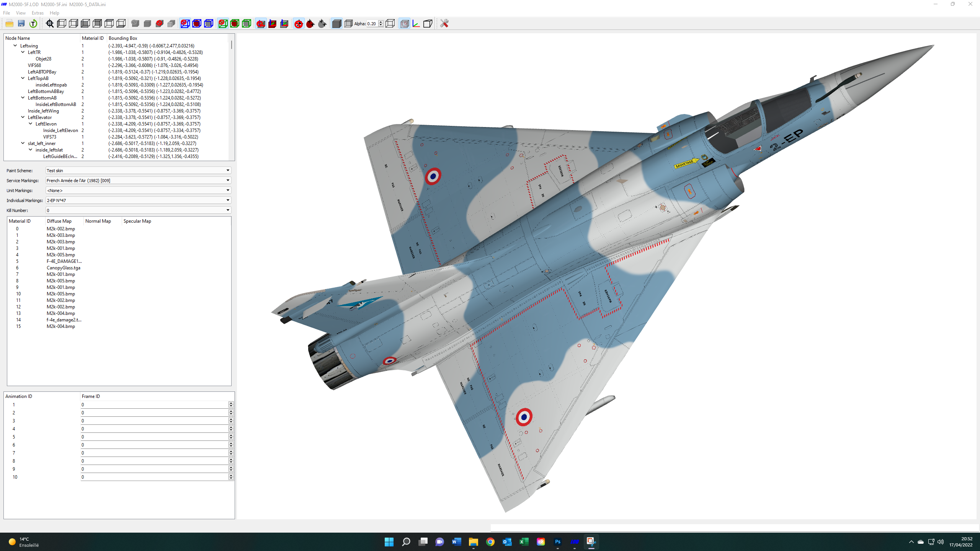Click the solid gray cube with red prohibition sign
The image size is (980, 551).
(159, 24)
